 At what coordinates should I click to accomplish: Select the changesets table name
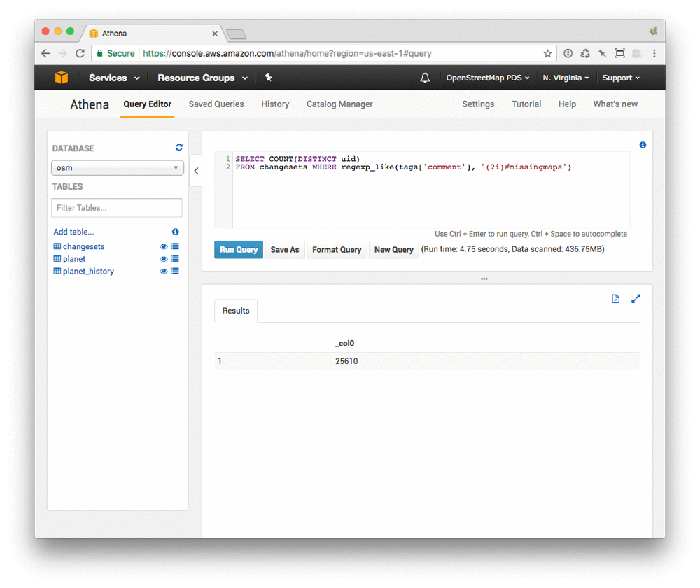83,246
